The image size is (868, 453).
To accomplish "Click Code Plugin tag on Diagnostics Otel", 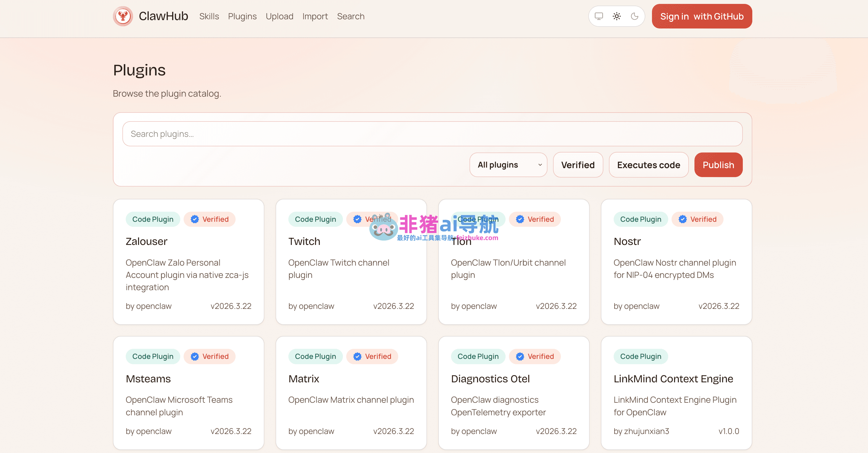I will [478, 356].
